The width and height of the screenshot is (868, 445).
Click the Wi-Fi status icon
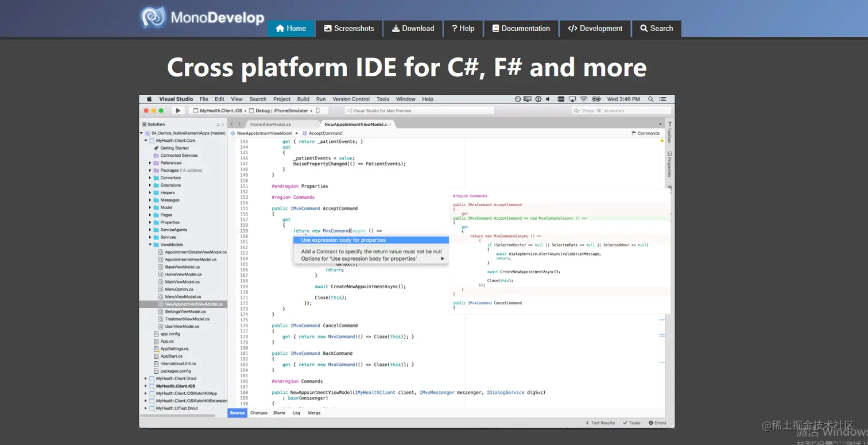coord(584,99)
